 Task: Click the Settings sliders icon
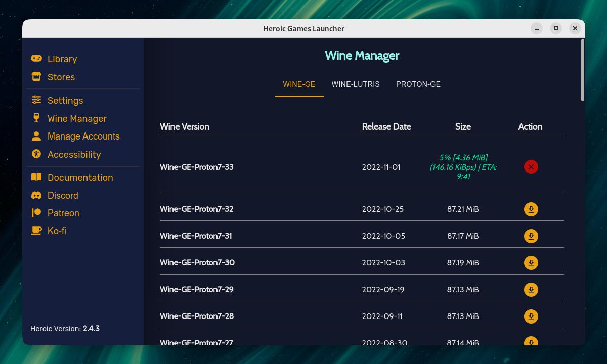click(36, 100)
